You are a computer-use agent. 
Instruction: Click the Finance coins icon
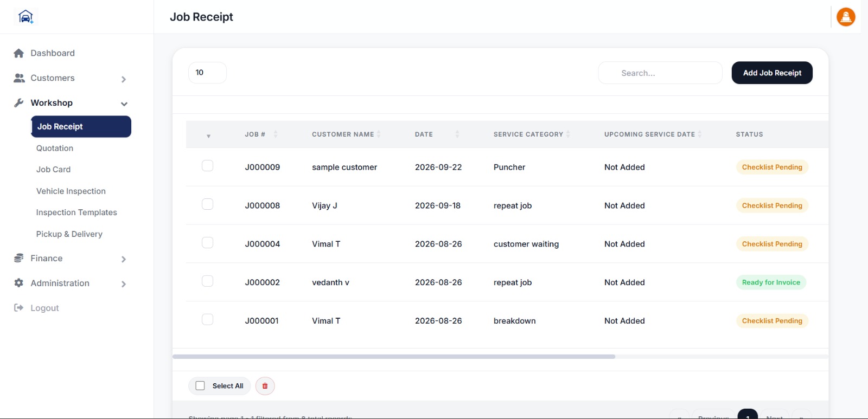pyautogui.click(x=19, y=258)
